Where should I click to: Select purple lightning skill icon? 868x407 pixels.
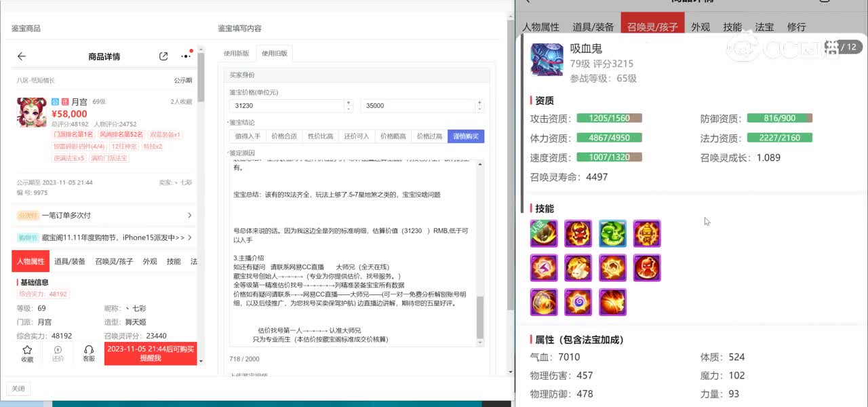point(544,268)
